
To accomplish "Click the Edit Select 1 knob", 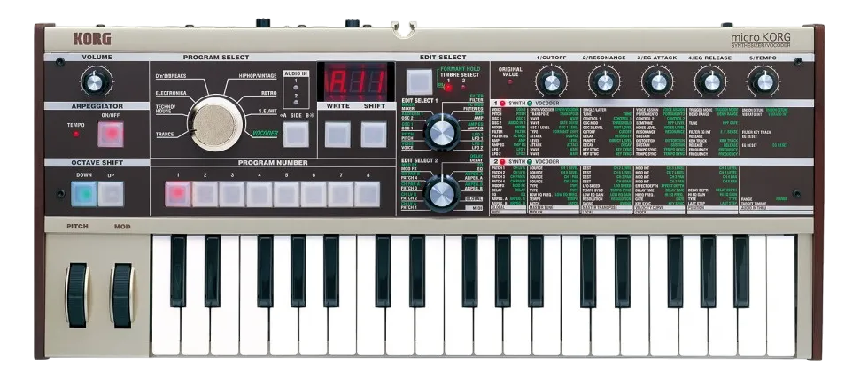I will pyautogui.click(x=442, y=133).
